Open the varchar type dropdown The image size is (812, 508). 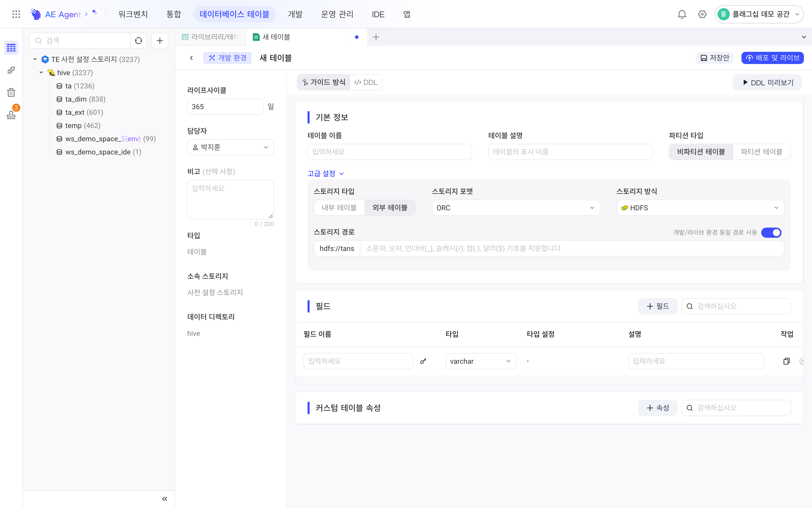(481, 361)
